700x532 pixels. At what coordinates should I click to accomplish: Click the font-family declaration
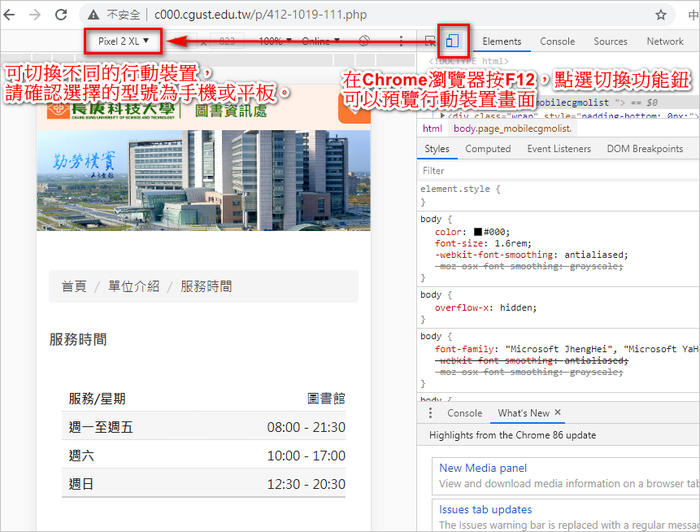[566, 349]
